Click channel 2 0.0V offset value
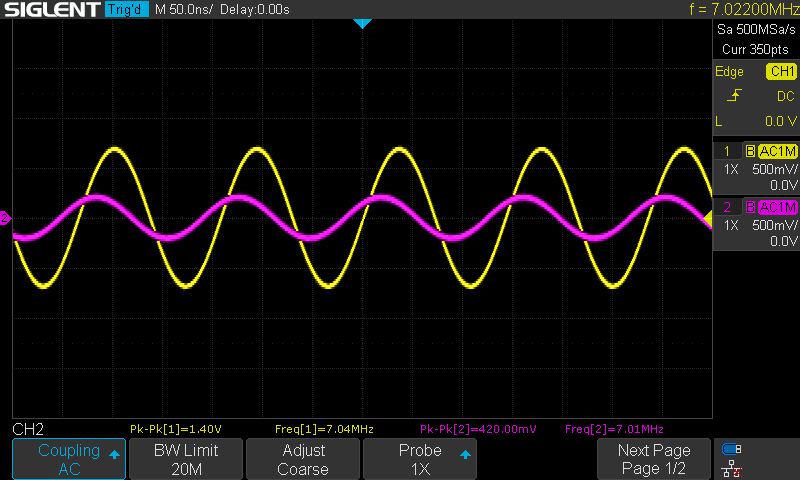 (x=783, y=241)
